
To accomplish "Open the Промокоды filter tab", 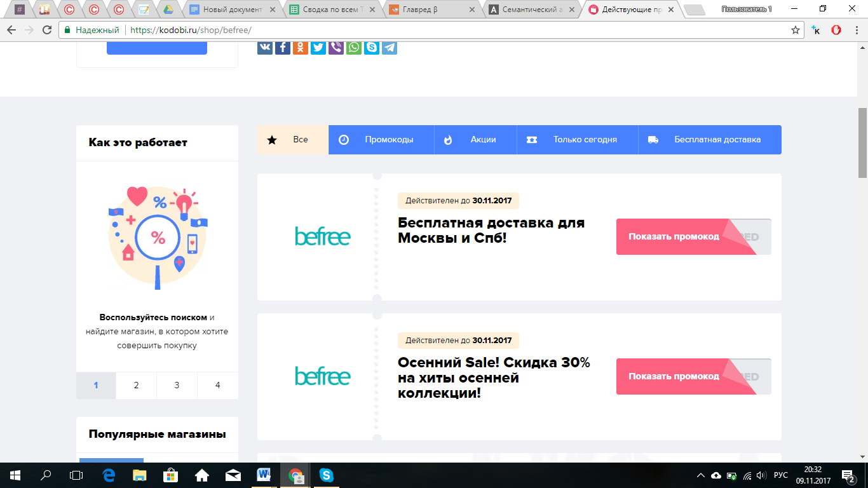I will pos(381,140).
